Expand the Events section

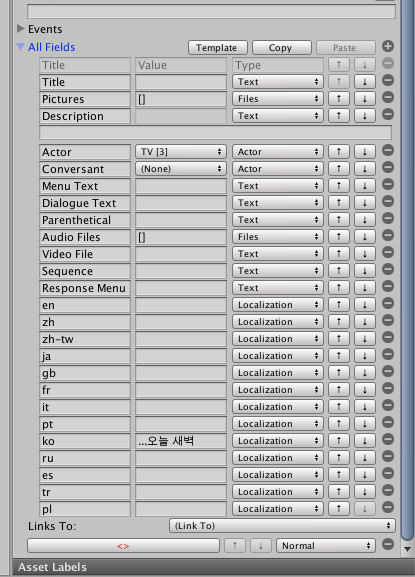pos(21,29)
